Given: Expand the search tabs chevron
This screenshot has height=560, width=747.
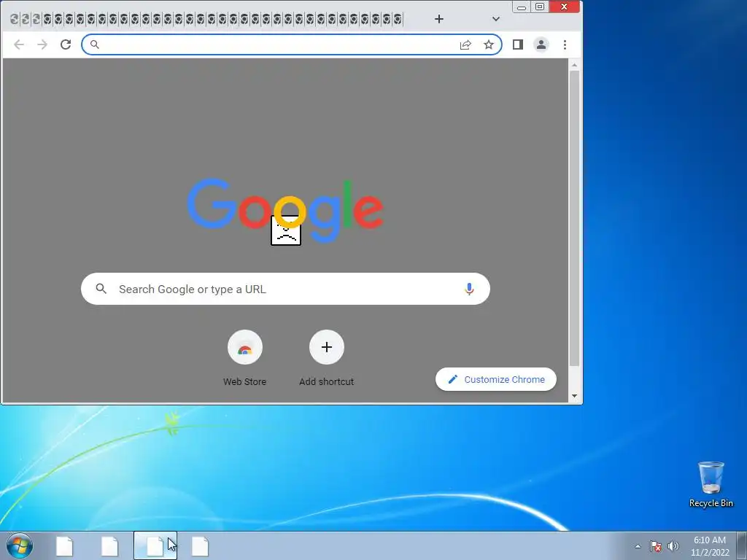Looking at the screenshot, I should [496, 19].
